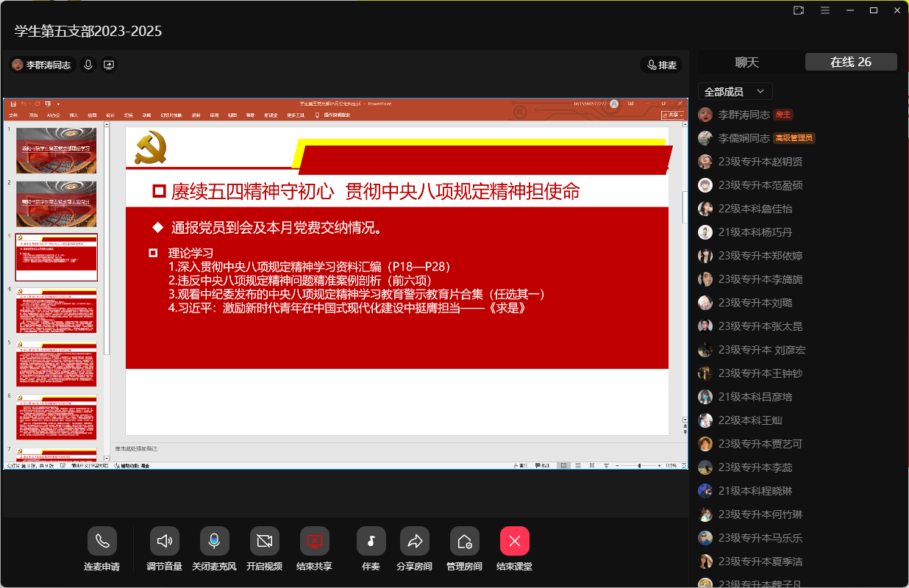The width and height of the screenshot is (909, 588).
Task: Select slide 4 thumbnail in PowerPoint panel
Action: point(57,310)
